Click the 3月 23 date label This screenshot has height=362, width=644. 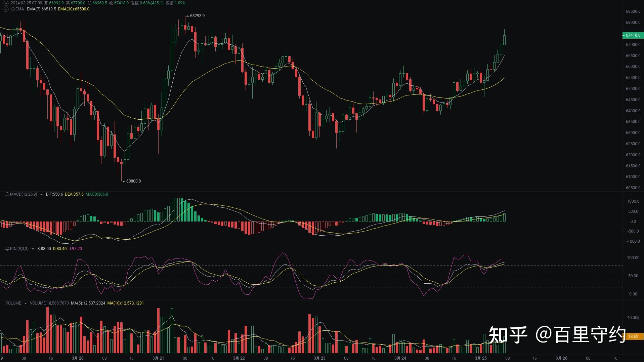(319, 358)
